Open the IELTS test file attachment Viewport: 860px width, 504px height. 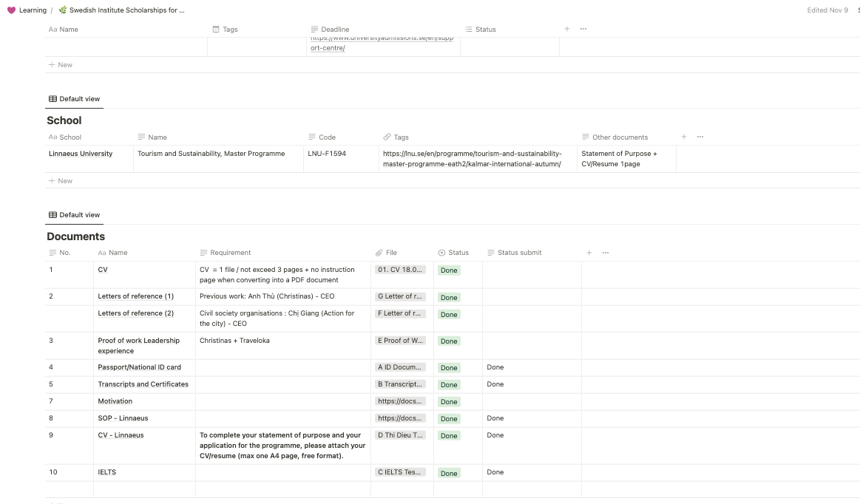401,472
